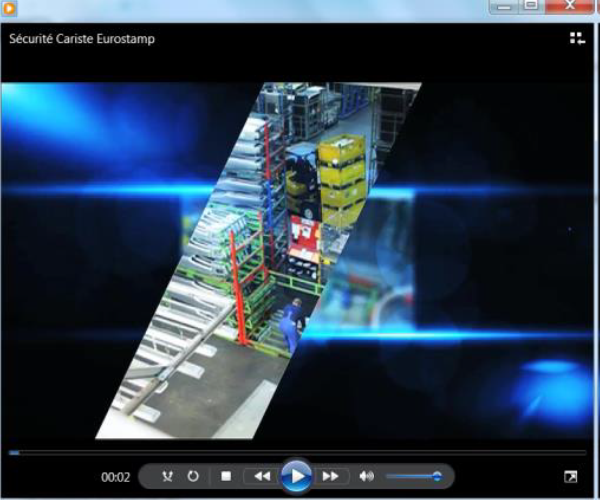Image resolution: width=600 pixels, height=500 pixels.
Task: Minimize the player window
Action: click(504, 7)
